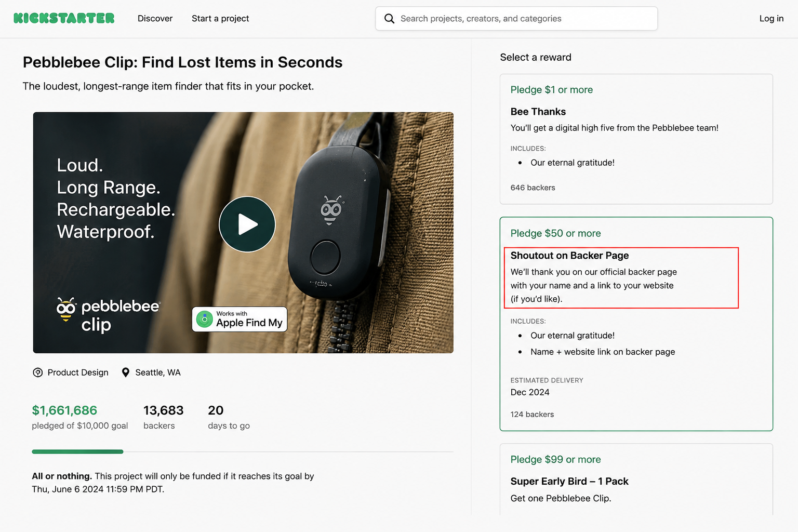Click the 20 days to go counter
The image size is (798, 532).
pyautogui.click(x=229, y=417)
